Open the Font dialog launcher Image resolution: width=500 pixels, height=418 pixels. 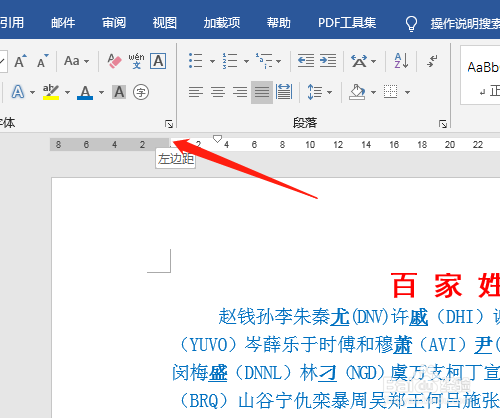point(169,124)
